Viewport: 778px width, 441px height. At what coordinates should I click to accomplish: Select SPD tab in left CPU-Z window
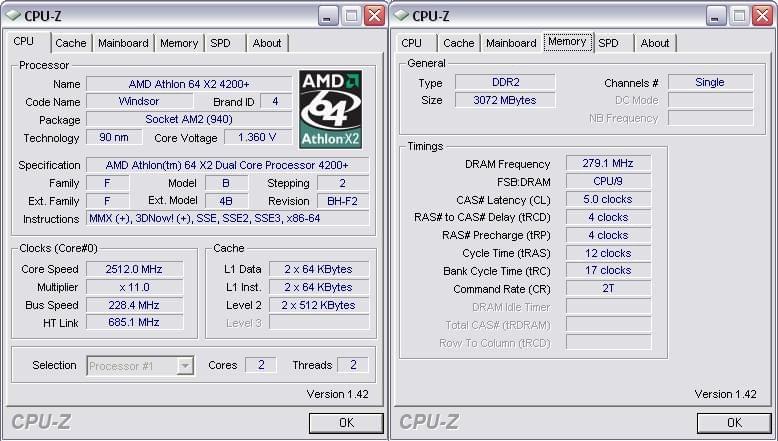click(220, 43)
